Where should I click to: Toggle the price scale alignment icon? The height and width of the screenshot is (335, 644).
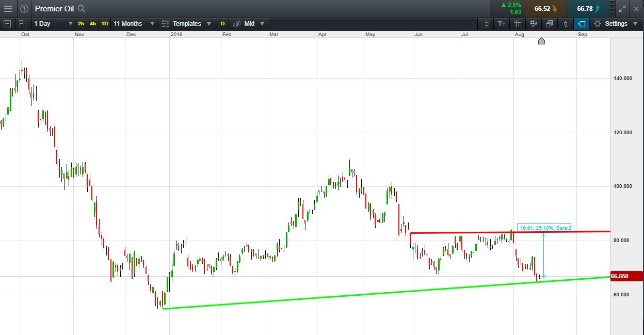click(x=486, y=24)
